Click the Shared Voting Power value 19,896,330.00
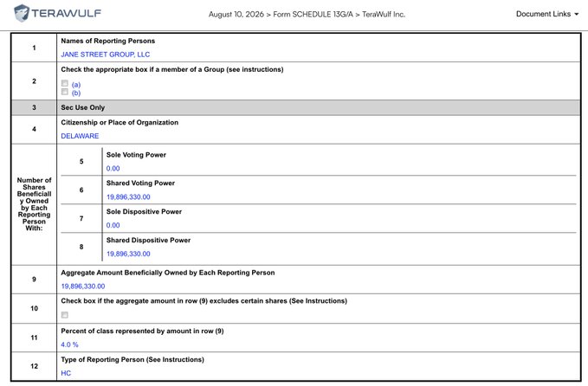This screenshot has height=386, width=588. [x=128, y=197]
